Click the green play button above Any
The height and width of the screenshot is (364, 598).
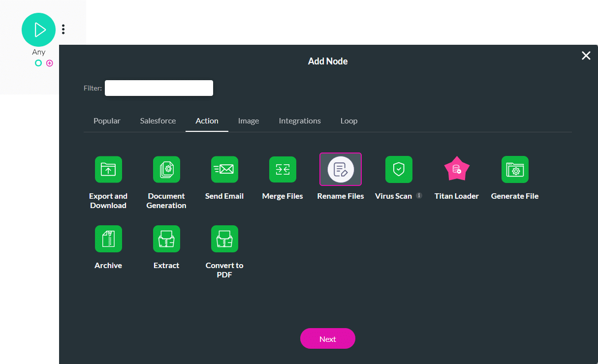[38, 30]
